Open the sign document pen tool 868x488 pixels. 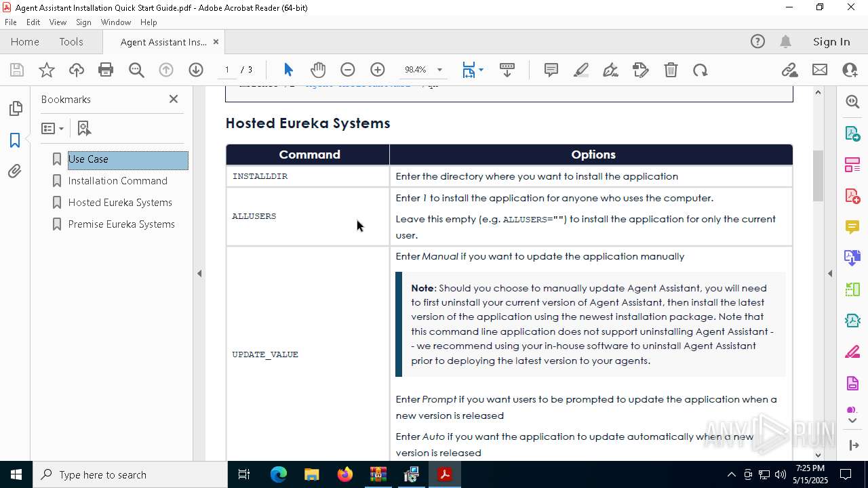(610, 70)
